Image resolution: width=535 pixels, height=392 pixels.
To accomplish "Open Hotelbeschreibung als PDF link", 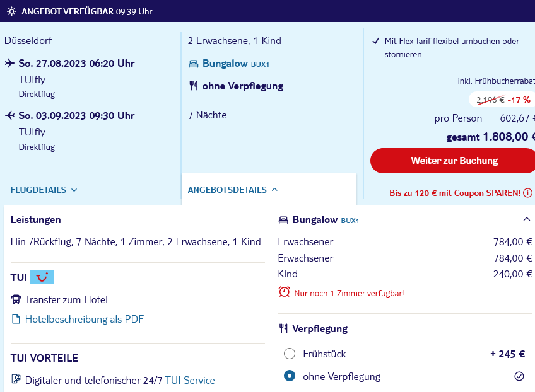I will click(x=85, y=319).
